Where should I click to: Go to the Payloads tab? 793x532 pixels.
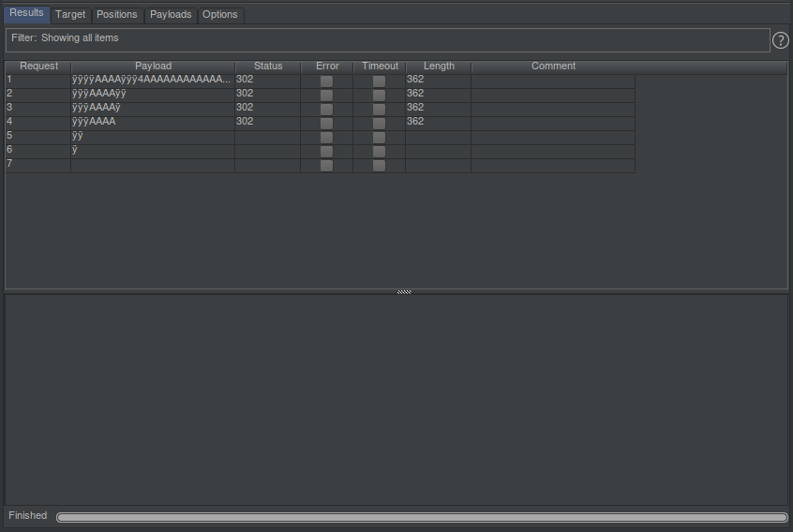coord(171,15)
